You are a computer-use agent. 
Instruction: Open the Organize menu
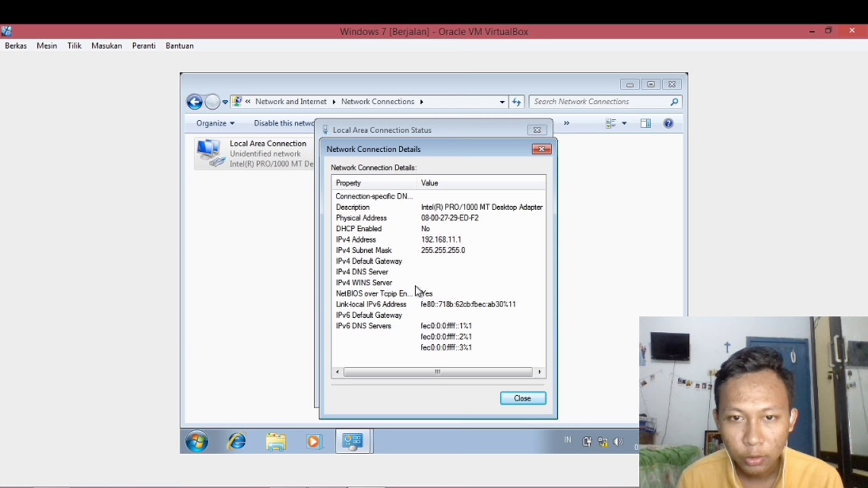(x=215, y=123)
